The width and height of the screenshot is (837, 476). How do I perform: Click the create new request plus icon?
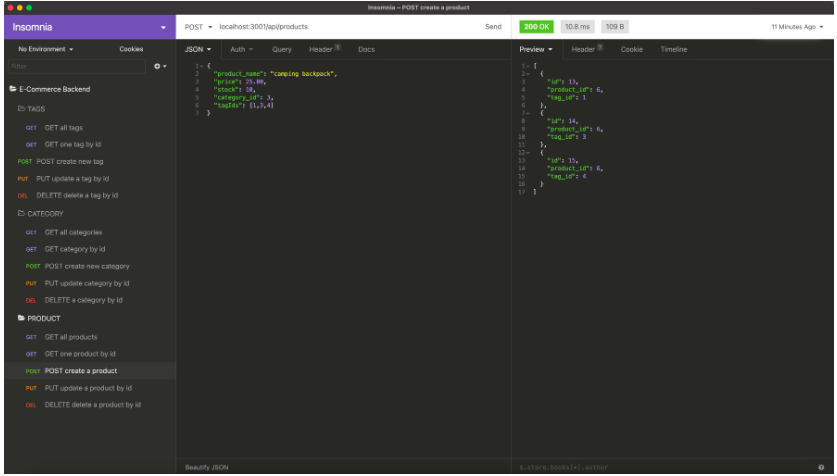160,66
